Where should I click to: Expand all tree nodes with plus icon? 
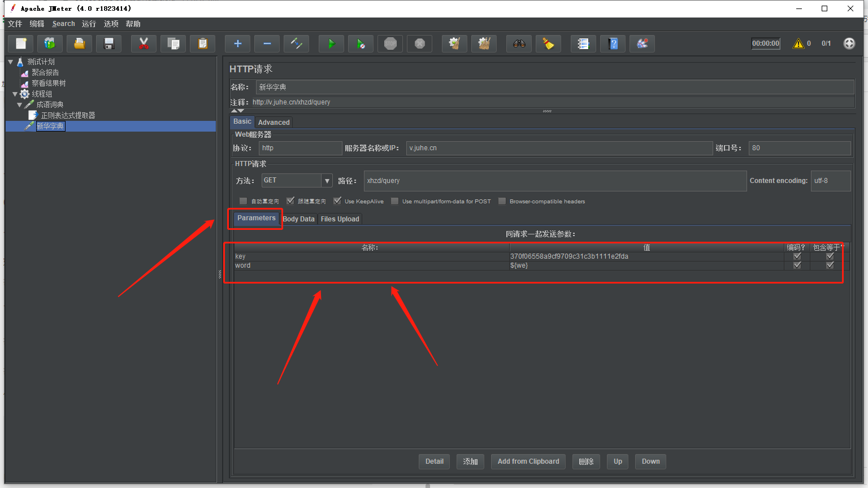[x=237, y=43]
